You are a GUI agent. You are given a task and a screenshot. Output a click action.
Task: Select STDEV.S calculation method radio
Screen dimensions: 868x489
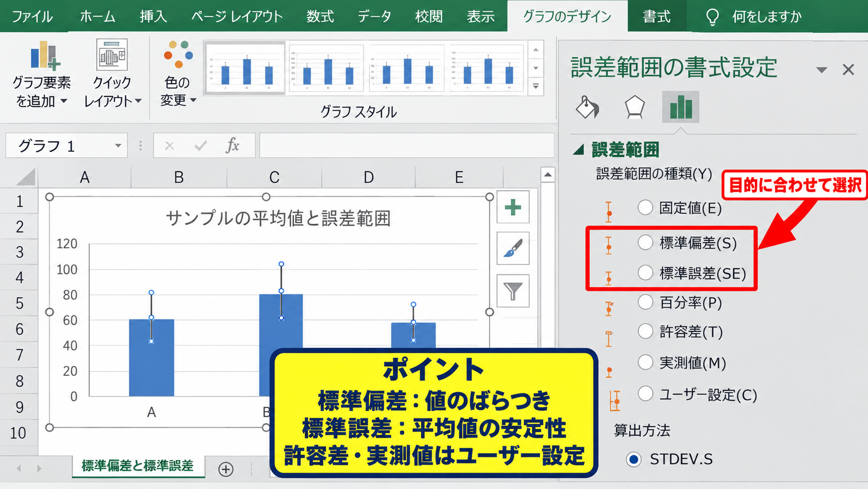[633, 459]
